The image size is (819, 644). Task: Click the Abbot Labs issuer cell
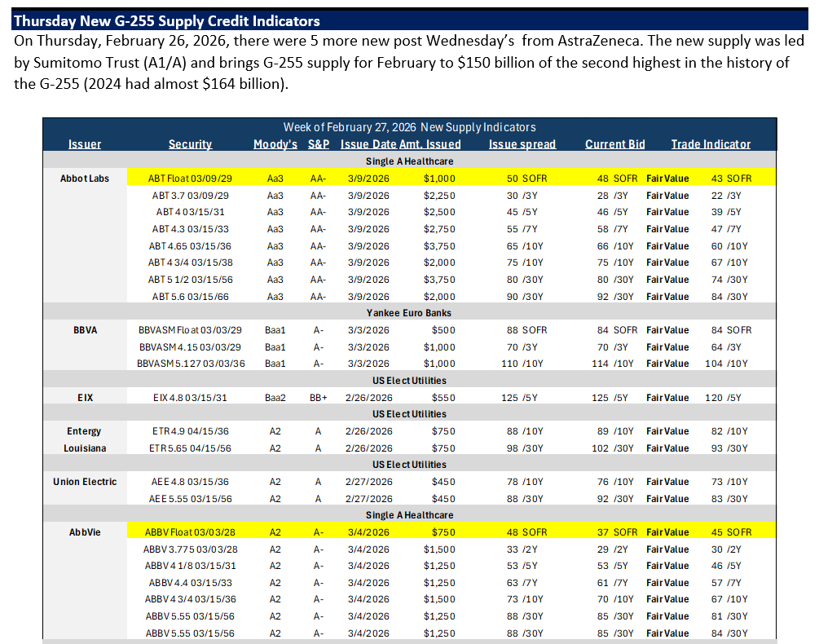coord(85,178)
